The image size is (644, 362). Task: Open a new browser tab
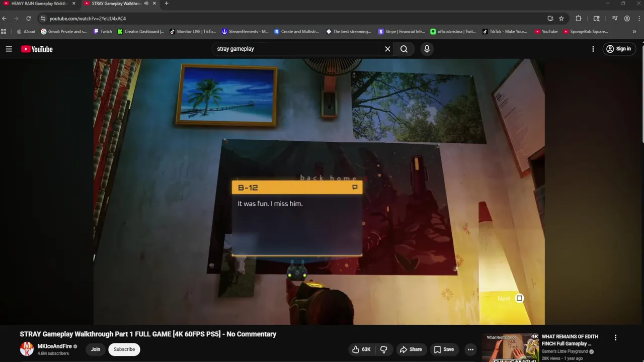167,4
